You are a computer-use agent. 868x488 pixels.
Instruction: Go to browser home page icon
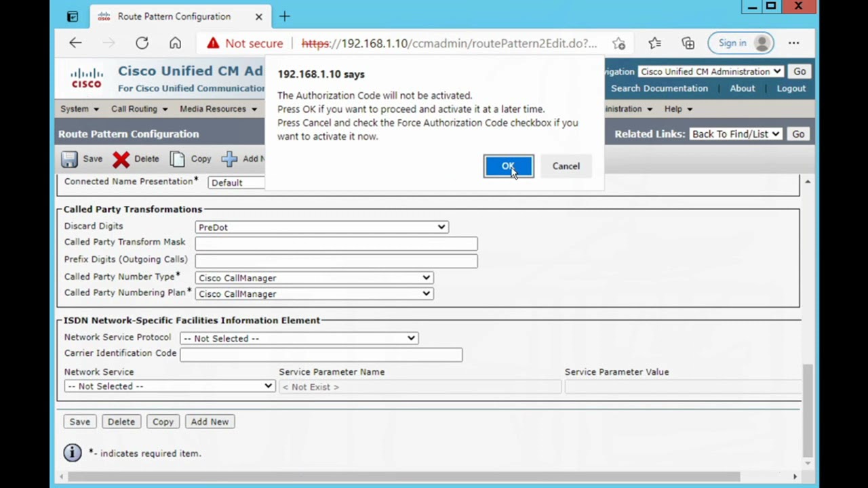pos(175,43)
